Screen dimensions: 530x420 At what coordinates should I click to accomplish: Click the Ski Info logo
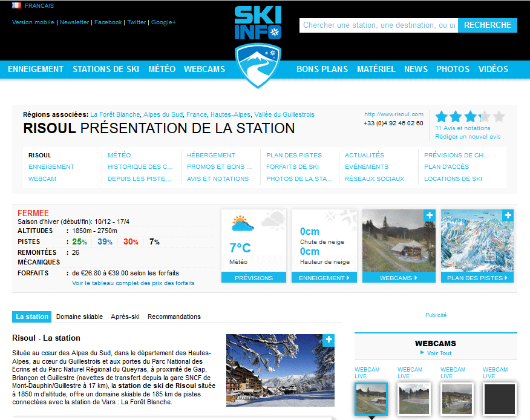[258, 47]
